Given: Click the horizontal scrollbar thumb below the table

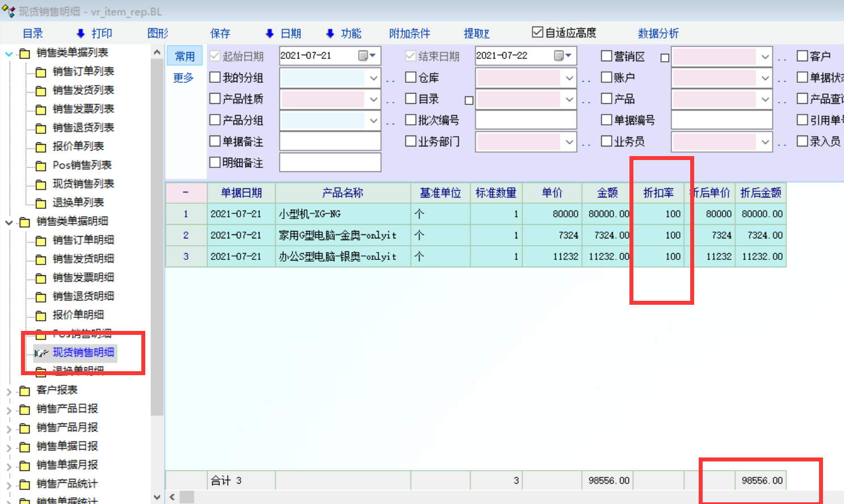Looking at the screenshot, I should 187,497.
